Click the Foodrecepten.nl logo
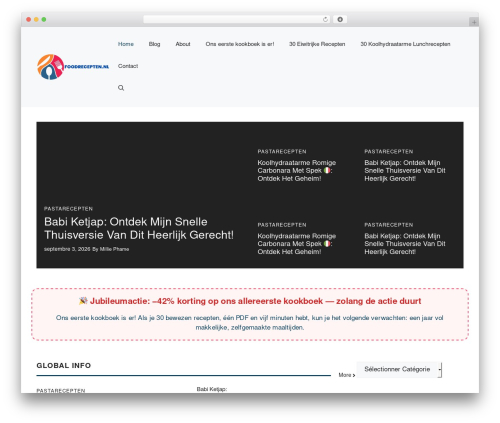Viewport: 500px width, 423px height. (x=73, y=67)
